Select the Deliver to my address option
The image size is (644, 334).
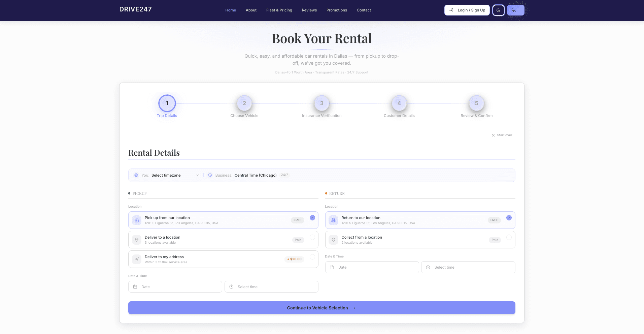(223, 259)
